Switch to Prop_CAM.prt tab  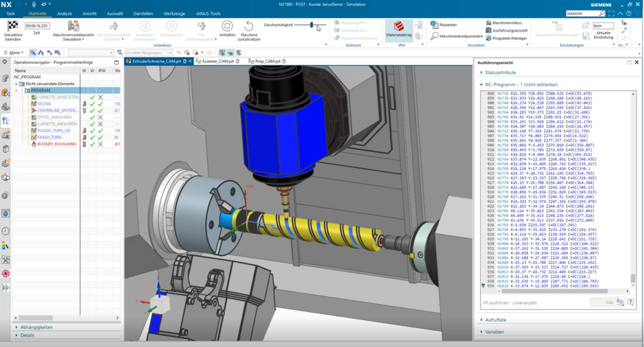tap(267, 61)
